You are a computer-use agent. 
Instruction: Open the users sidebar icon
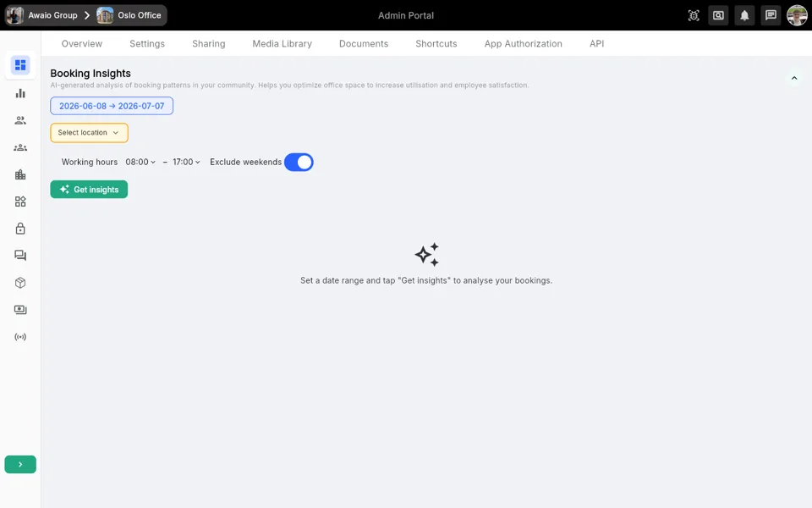(x=20, y=120)
